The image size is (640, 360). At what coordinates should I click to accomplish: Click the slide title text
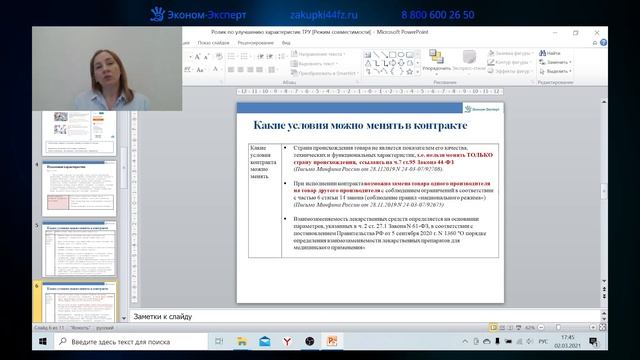360,125
